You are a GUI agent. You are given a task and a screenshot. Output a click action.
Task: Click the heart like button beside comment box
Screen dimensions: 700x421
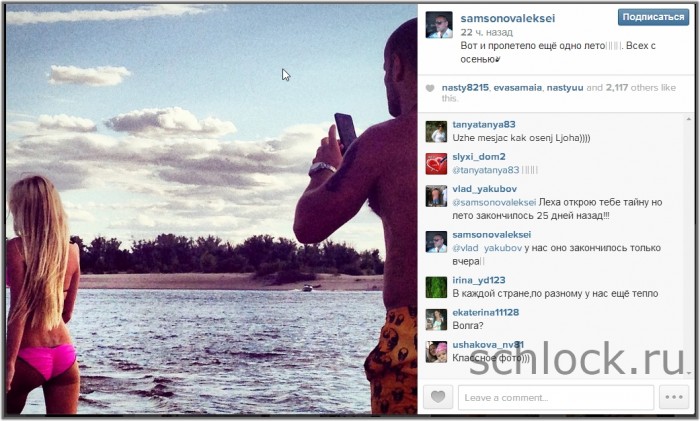tap(438, 396)
